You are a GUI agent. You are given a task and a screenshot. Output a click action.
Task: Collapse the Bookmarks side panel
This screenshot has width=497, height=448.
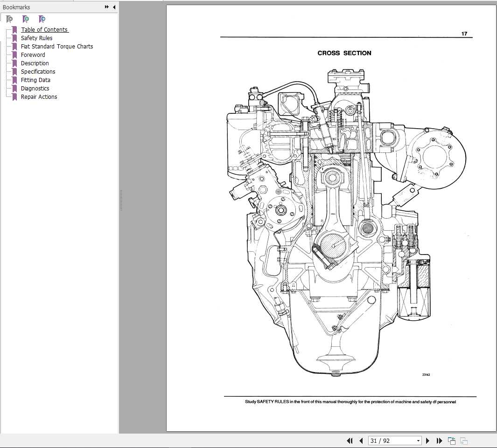(114, 7)
